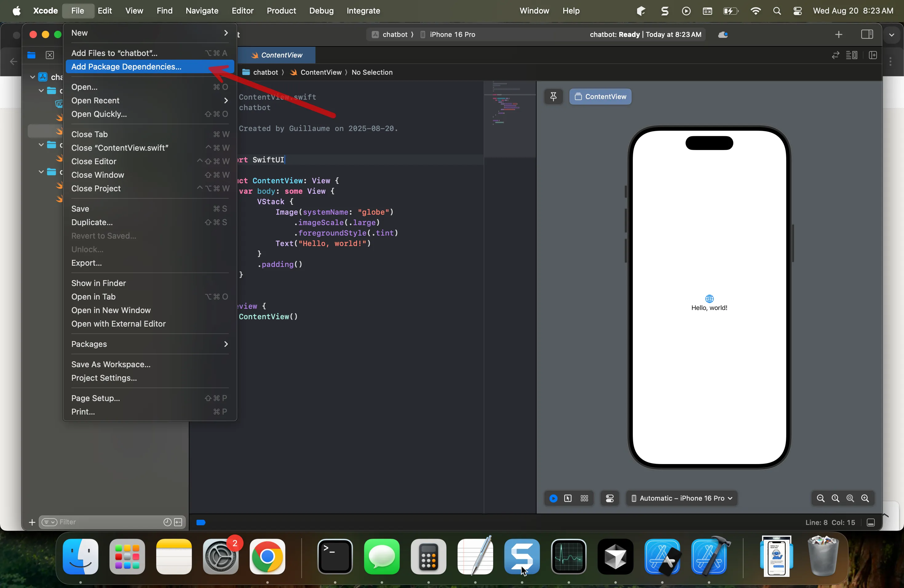Click the live preview play icon
Screen dimensions: 904x588
click(x=553, y=499)
